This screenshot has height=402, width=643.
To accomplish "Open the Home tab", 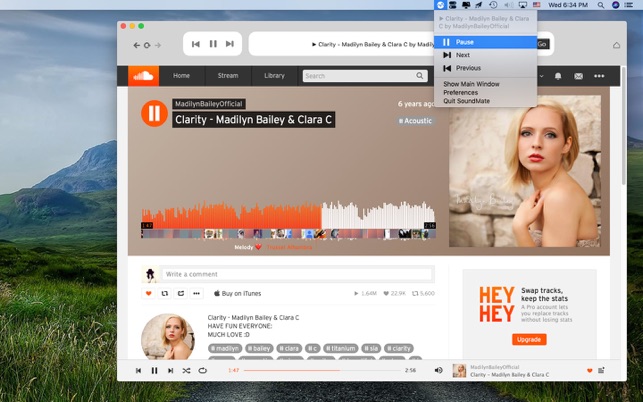I will coord(181,76).
